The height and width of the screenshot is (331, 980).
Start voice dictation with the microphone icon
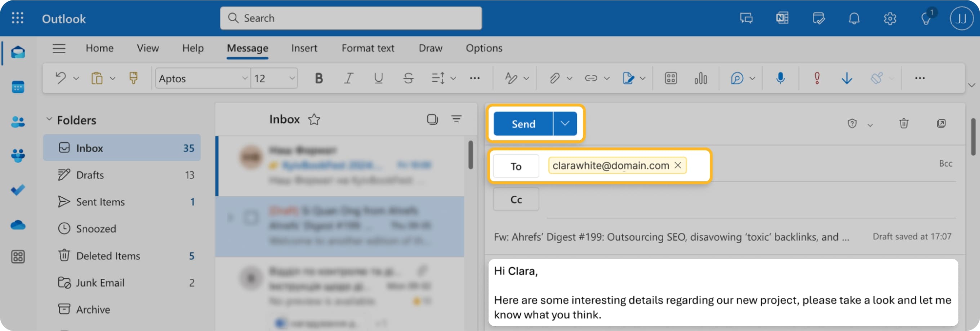[780, 78]
